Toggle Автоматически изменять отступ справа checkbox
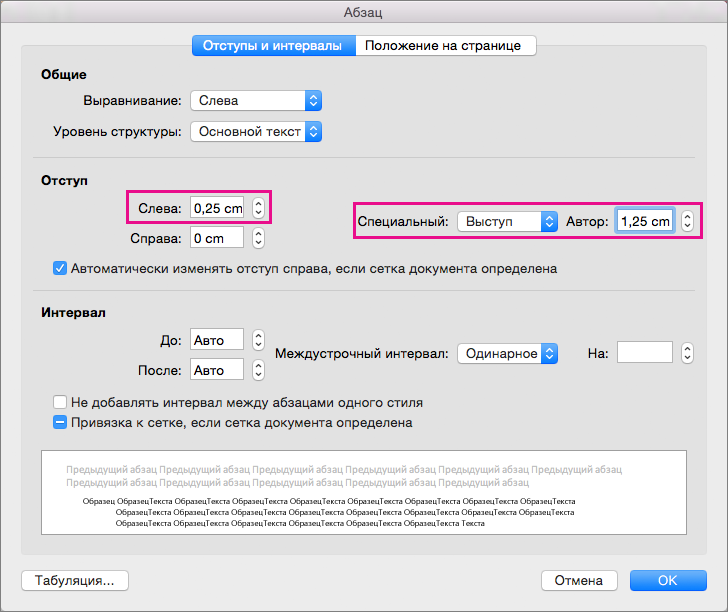This screenshot has height=612, width=728. point(60,268)
